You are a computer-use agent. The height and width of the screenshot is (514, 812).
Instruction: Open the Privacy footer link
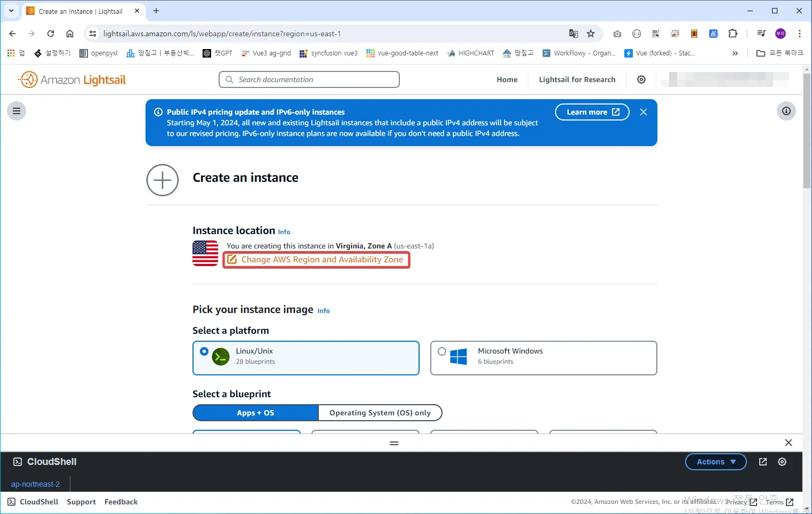(742, 502)
